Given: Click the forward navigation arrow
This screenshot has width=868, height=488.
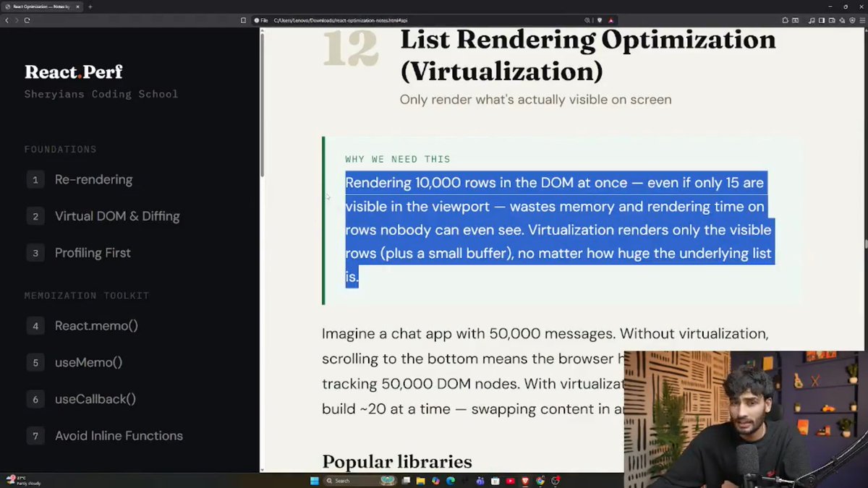Looking at the screenshot, I should (x=17, y=20).
